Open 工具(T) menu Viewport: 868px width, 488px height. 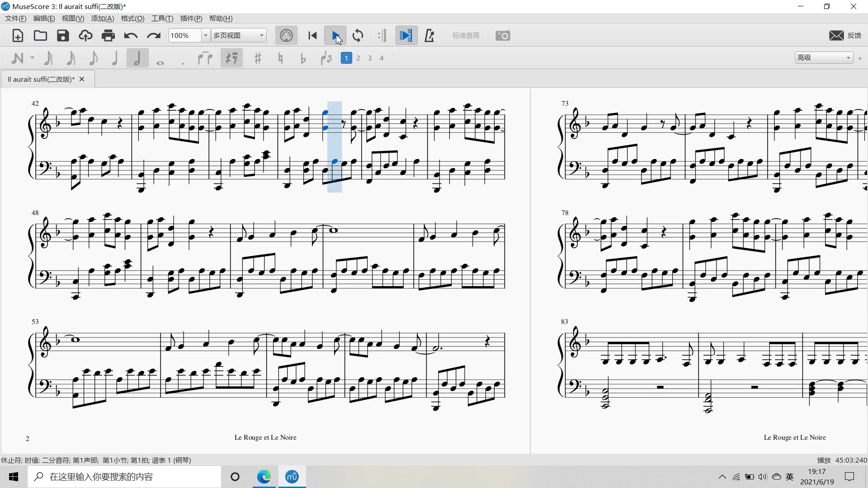click(162, 19)
